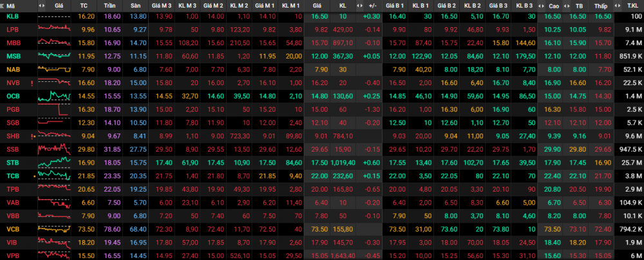The height and width of the screenshot is (260, 644).
Task: Click MSB total volume 851.9 K
Action: pyautogui.click(x=631, y=56)
